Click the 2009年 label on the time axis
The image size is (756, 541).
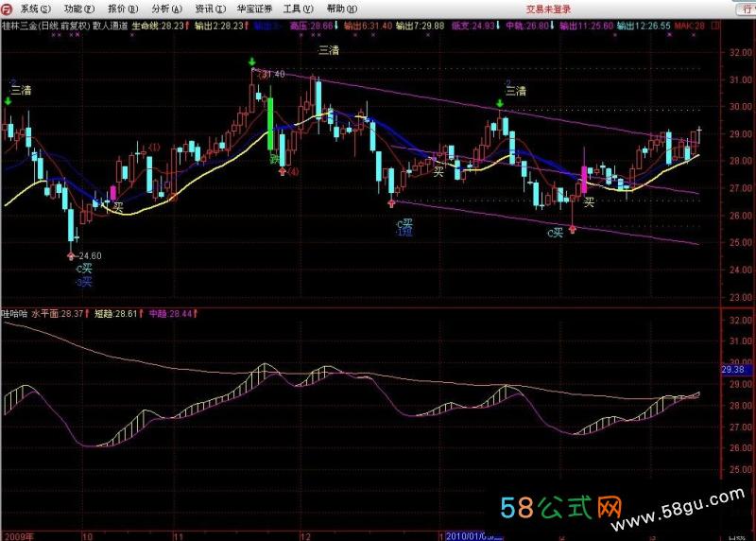tap(19, 536)
